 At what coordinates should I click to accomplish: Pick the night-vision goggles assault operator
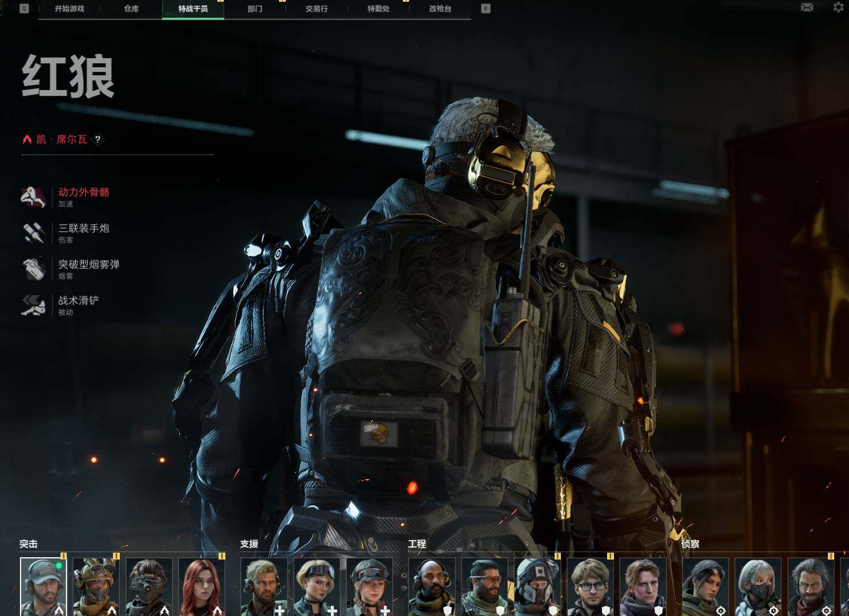[x=149, y=587]
